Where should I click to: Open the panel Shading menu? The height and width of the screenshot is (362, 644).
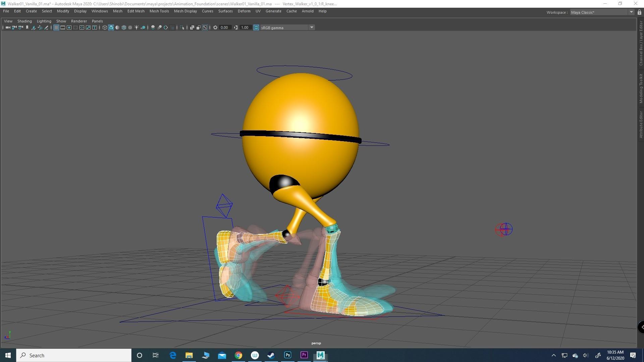[24, 21]
